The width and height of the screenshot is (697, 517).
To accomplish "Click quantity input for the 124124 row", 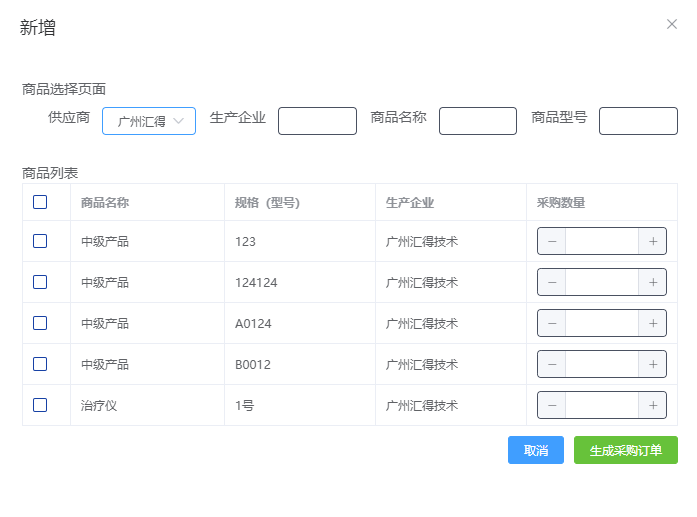I will pos(602,282).
